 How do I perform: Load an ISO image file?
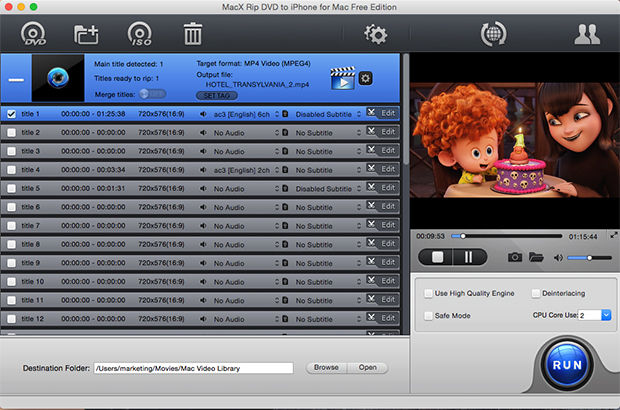click(140, 34)
